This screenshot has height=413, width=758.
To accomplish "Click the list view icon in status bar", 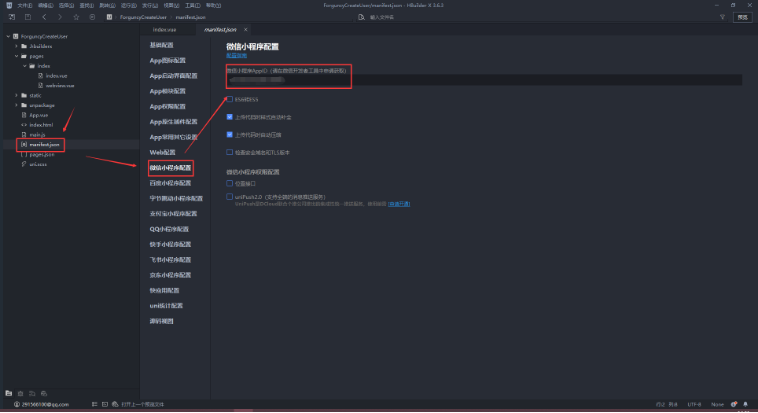I will 94,404.
